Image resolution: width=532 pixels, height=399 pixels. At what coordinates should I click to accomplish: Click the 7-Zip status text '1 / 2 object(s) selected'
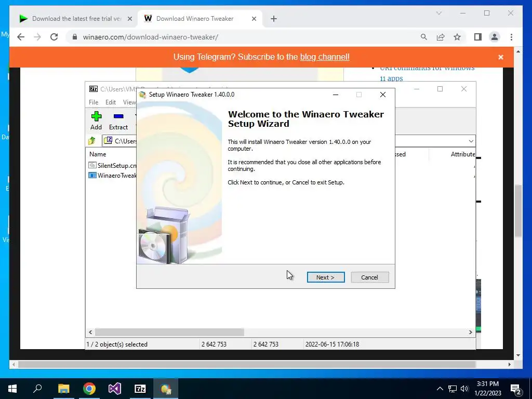pos(117,344)
